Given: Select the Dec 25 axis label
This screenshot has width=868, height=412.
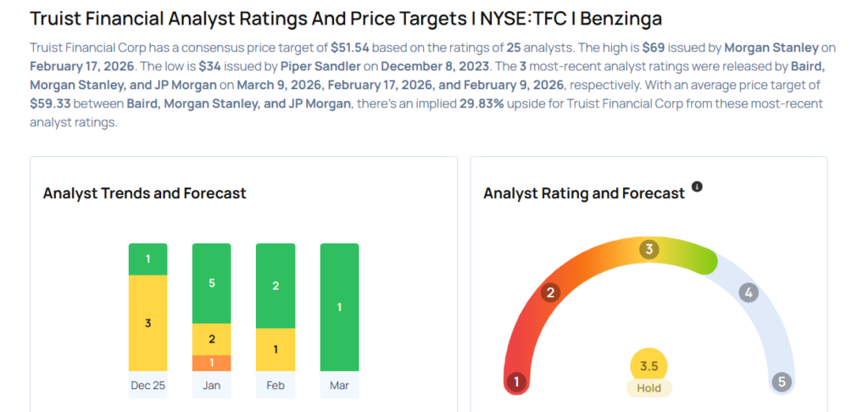Looking at the screenshot, I should (148, 386).
